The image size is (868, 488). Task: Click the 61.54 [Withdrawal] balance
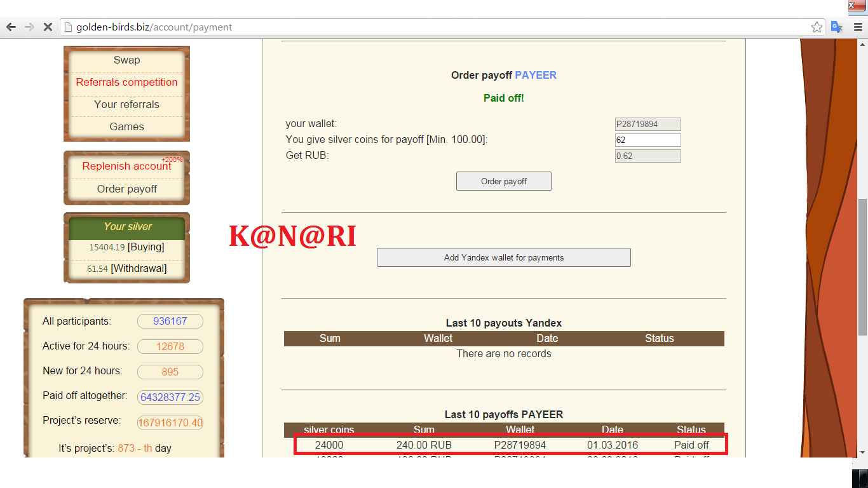pos(126,269)
